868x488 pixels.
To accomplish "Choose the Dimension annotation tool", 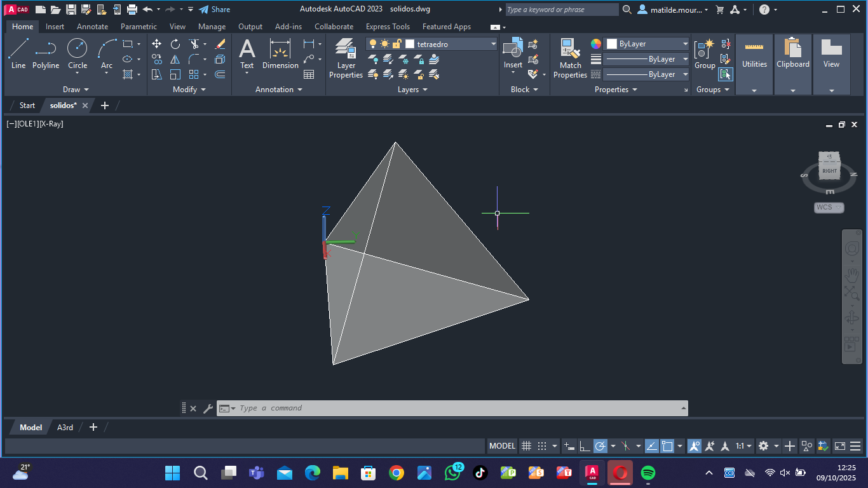I will pos(280,53).
